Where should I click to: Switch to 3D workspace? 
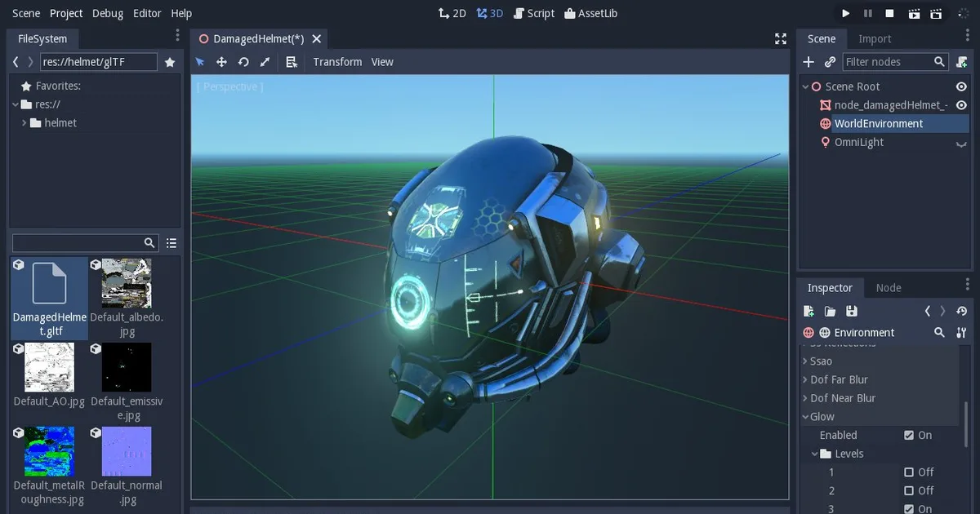pos(490,13)
